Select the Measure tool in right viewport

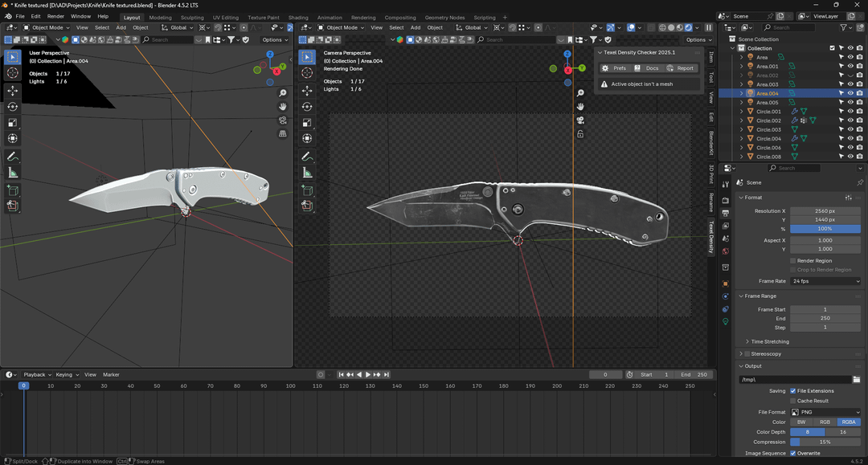pos(307,173)
